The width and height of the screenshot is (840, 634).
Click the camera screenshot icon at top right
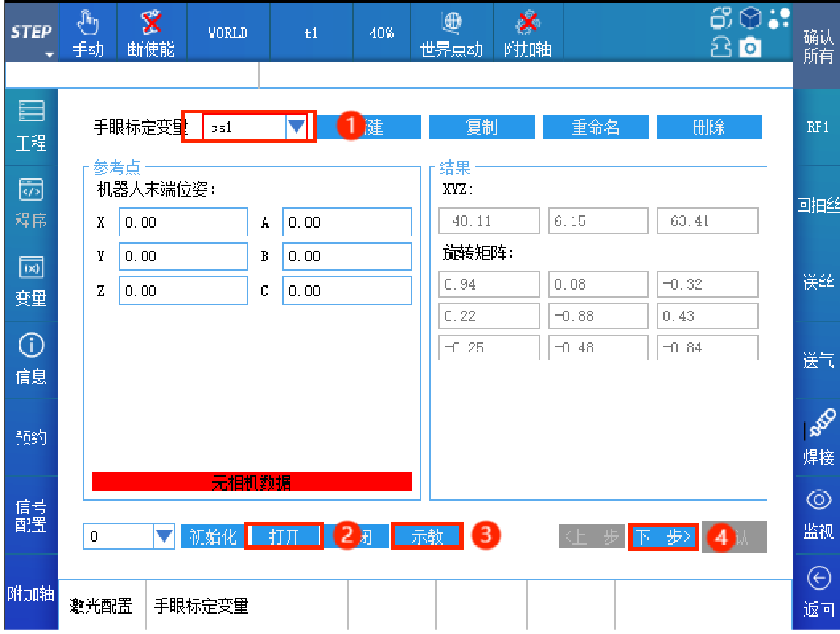tap(751, 49)
